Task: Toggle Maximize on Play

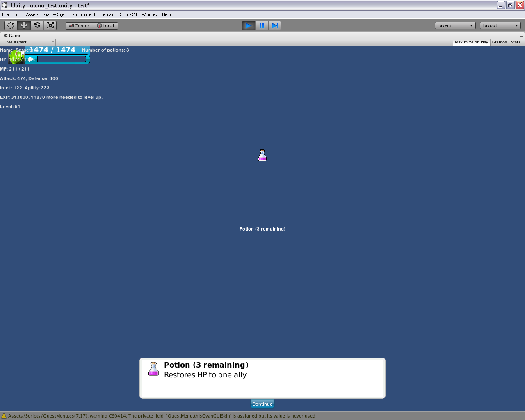Action: coord(471,42)
